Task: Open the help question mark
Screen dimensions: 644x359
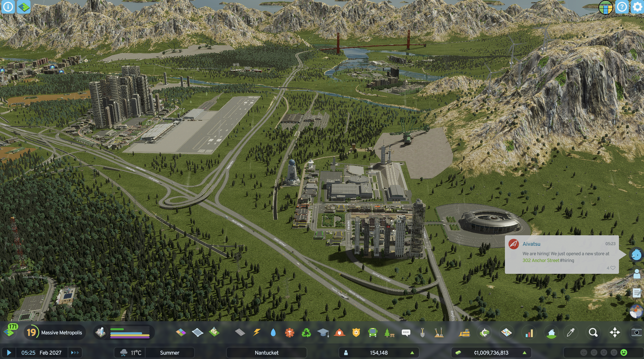Action: point(622,7)
